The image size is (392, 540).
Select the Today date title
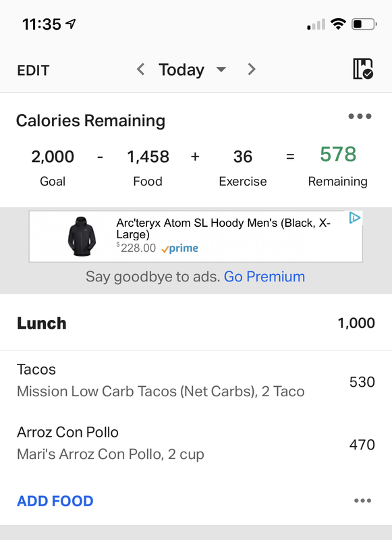coord(181,70)
